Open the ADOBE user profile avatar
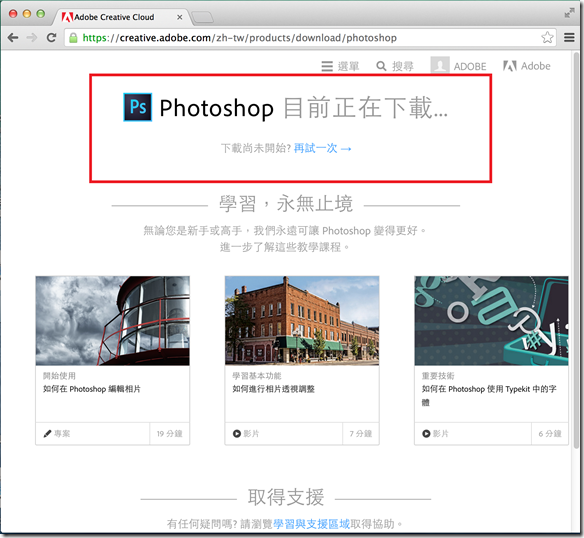 tap(440, 65)
